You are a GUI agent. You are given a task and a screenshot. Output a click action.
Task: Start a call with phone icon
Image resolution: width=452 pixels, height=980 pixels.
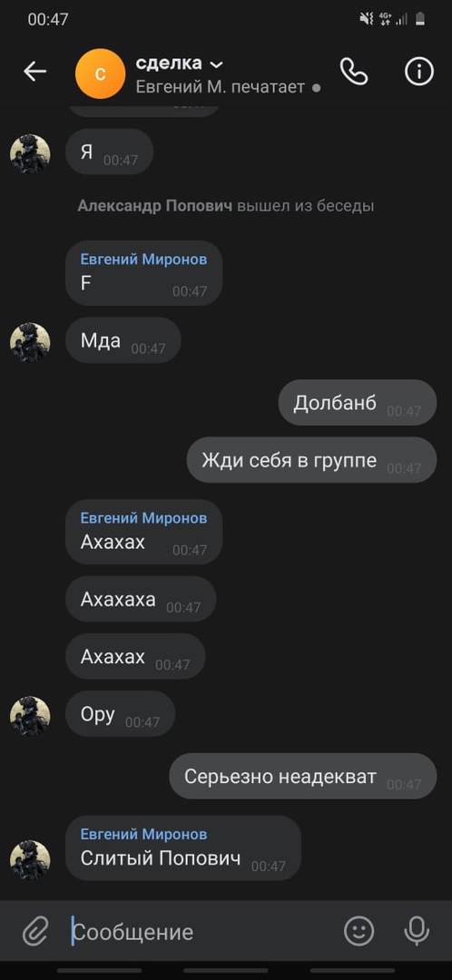pos(354,72)
